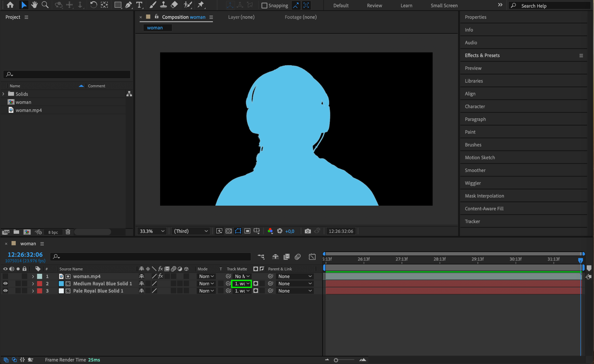This screenshot has height=364, width=594.
Task: Click the delete trash icon in Project panel
Action: (68, 232)
